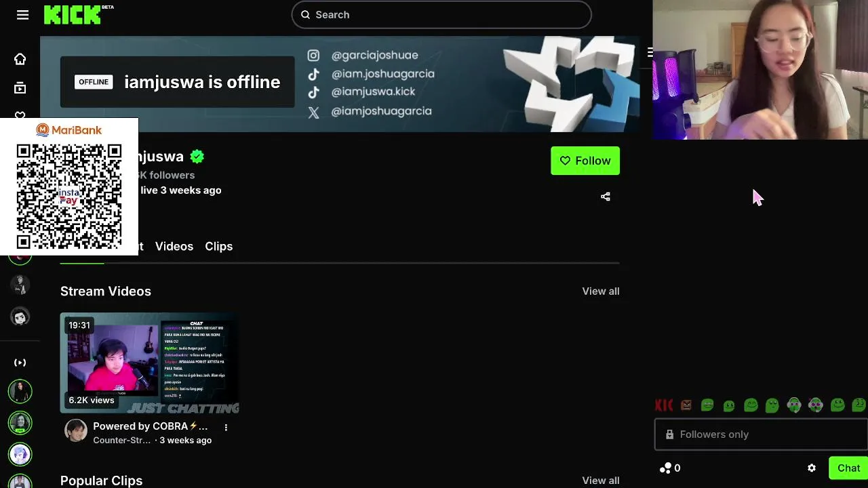Click the verified badge next to the channel name

(197, 157)
